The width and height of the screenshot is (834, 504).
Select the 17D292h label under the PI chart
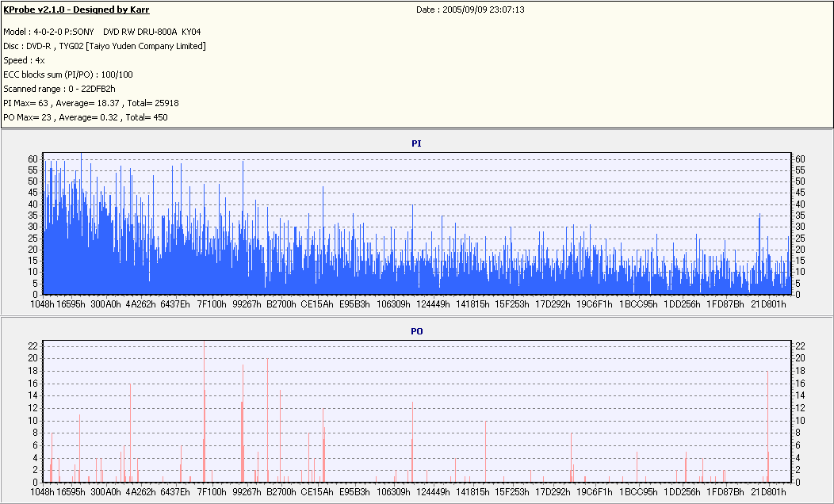(x=553, y=304)
